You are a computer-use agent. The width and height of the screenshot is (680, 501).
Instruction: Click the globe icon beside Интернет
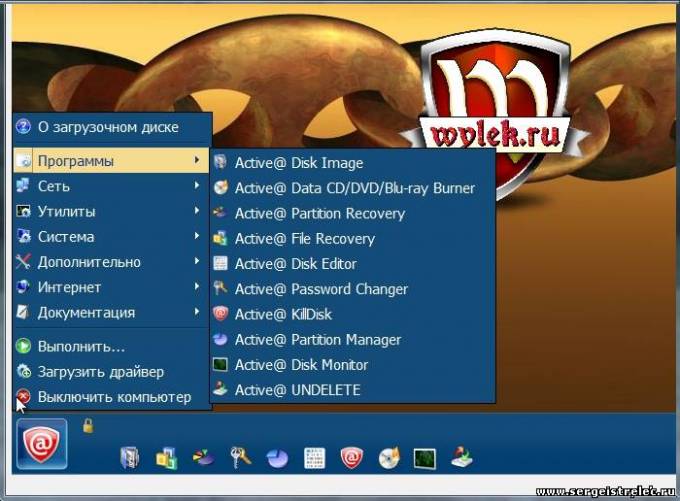tap(23, 286)
